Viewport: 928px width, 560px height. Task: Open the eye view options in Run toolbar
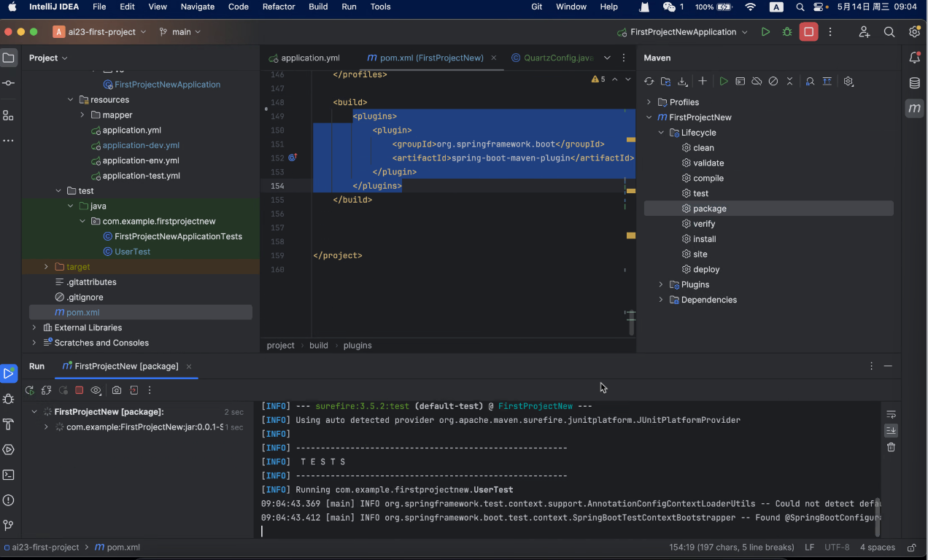(x=96, y=391)
